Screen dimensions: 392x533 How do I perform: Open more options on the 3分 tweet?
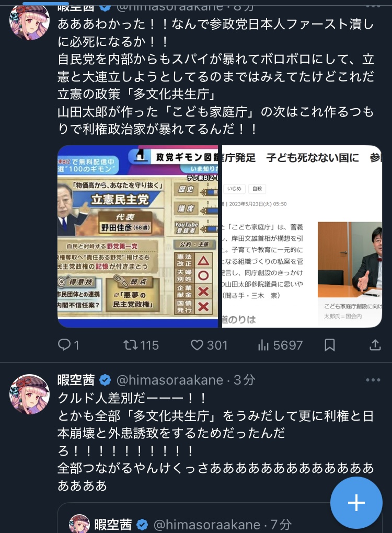coord(373,380)
